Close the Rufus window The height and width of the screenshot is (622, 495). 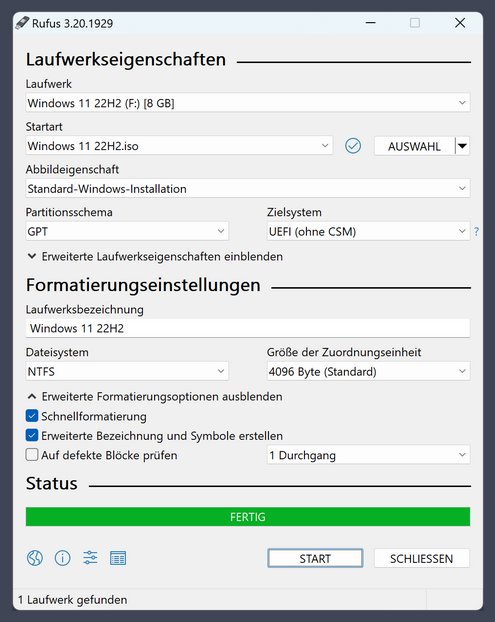coord(460,23)
